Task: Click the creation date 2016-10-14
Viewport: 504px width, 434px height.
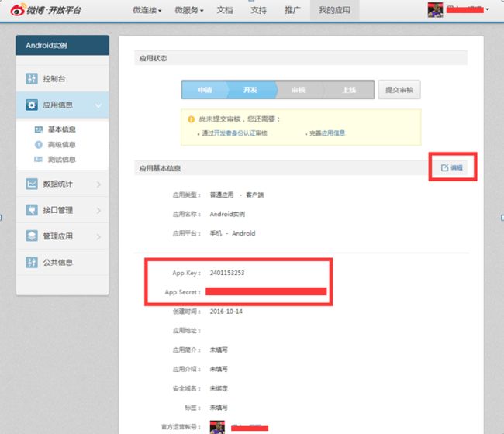Action: (226, 312)
